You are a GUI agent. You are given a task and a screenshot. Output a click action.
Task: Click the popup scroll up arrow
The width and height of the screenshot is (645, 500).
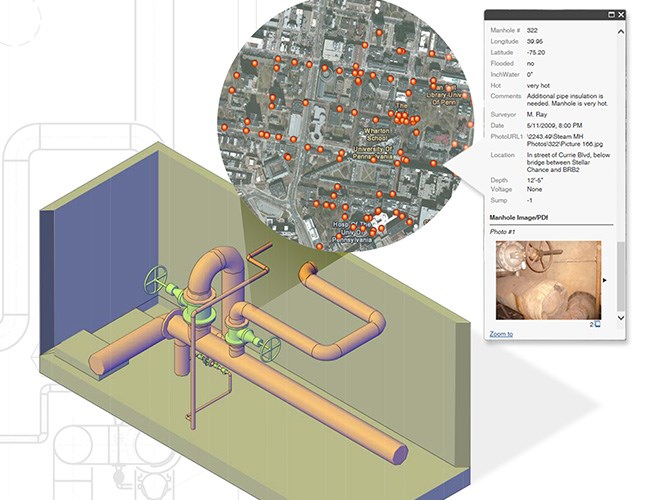pyautogui.click(x=621, y=31)
